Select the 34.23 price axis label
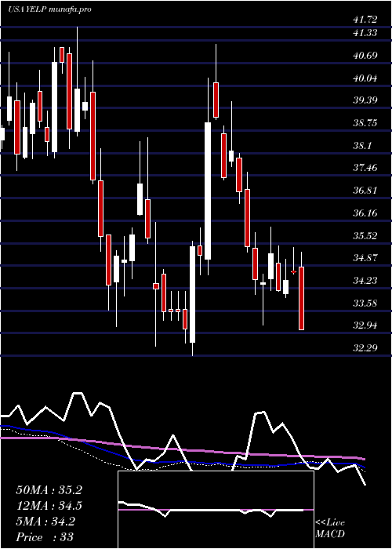 [x=365, y=281]
